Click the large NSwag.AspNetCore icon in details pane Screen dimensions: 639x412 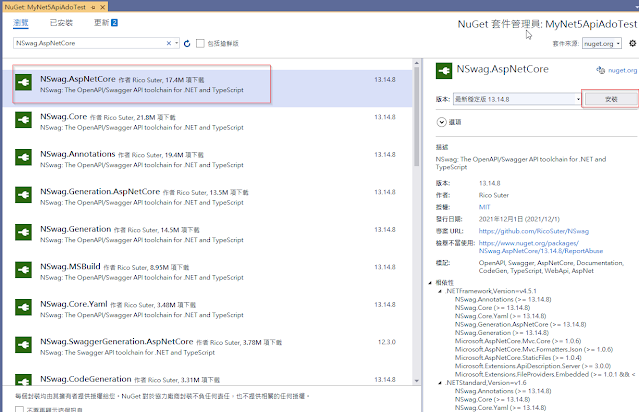pos(444,71)
